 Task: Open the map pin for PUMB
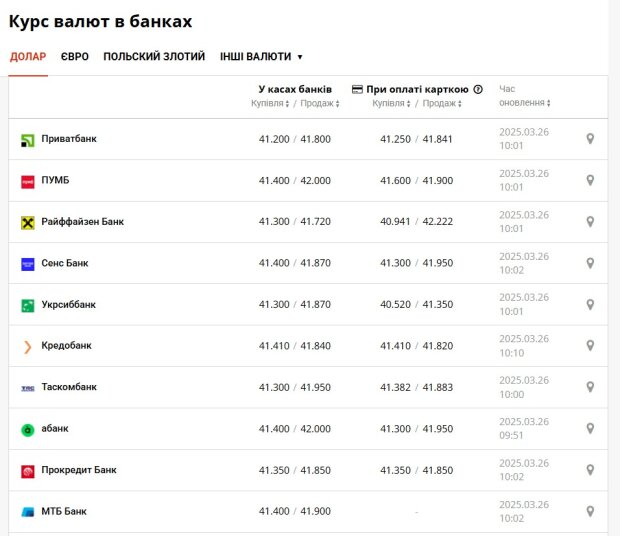coord(590,181)
